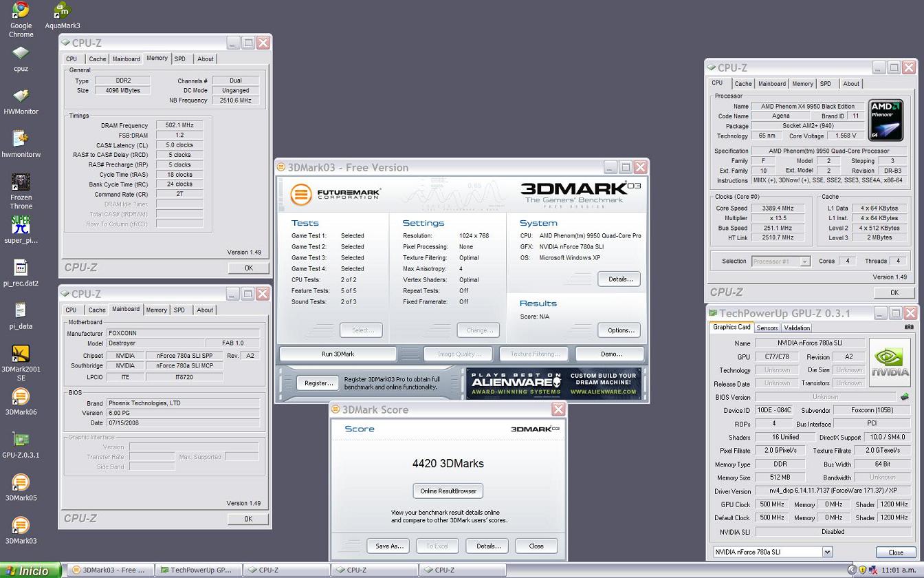The height and width of the screenshot is (578, 924).
Task: Select the HWMonitor desktop icon
Action: (21, 101)
